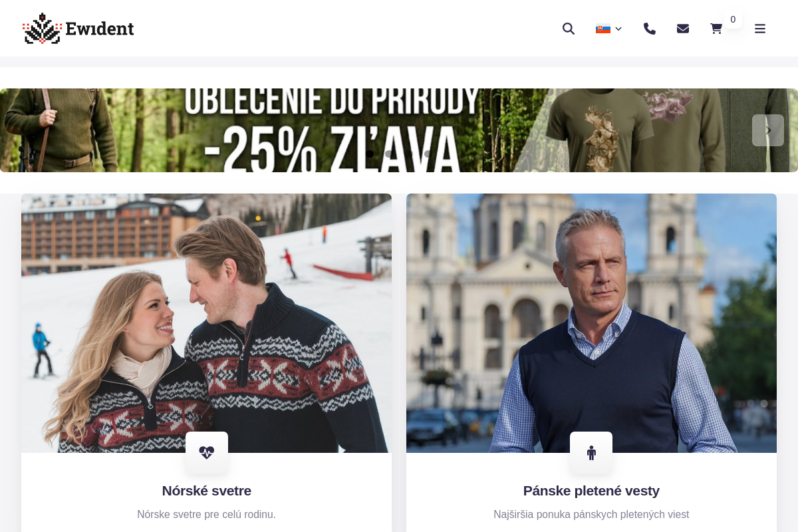The width and height of the screenshot is (798, 532).
Task: Advance banner with next arrow
Action: pyautogui.click(x=768, y=130)
